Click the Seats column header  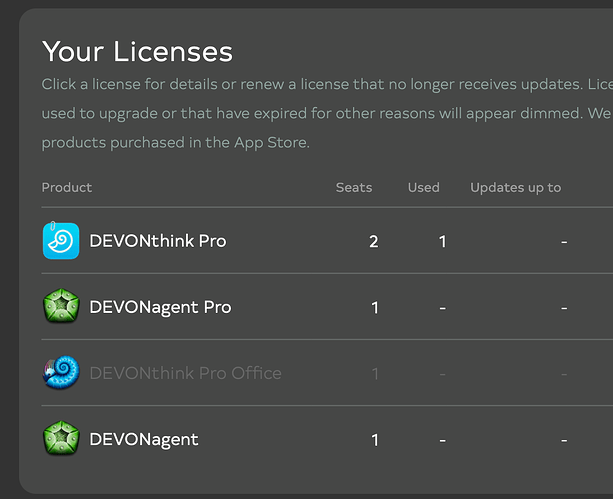[x=354, y=187]
